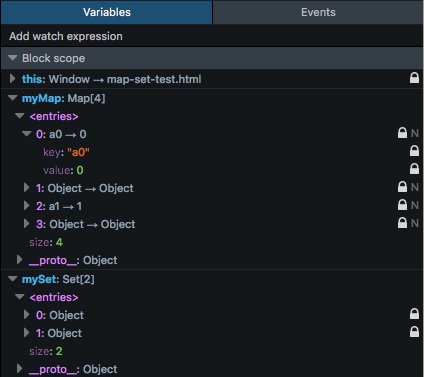Click the lock icon beside key "a0"
Viewport: 424px width, 377px height.
click(414, 151)
